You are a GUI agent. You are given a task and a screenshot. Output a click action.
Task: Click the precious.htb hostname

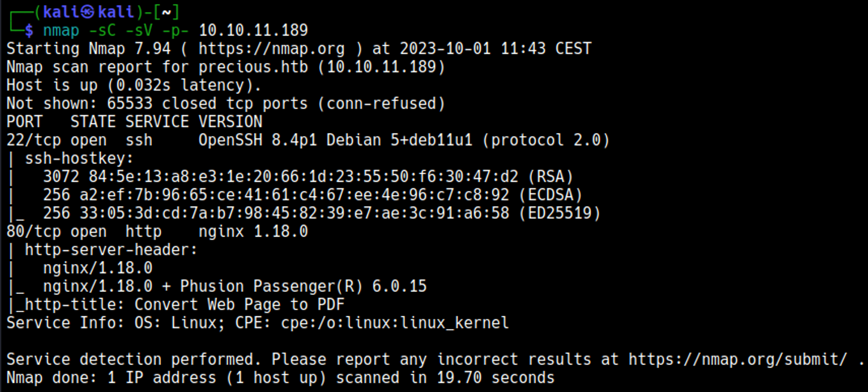pos(253,67)
